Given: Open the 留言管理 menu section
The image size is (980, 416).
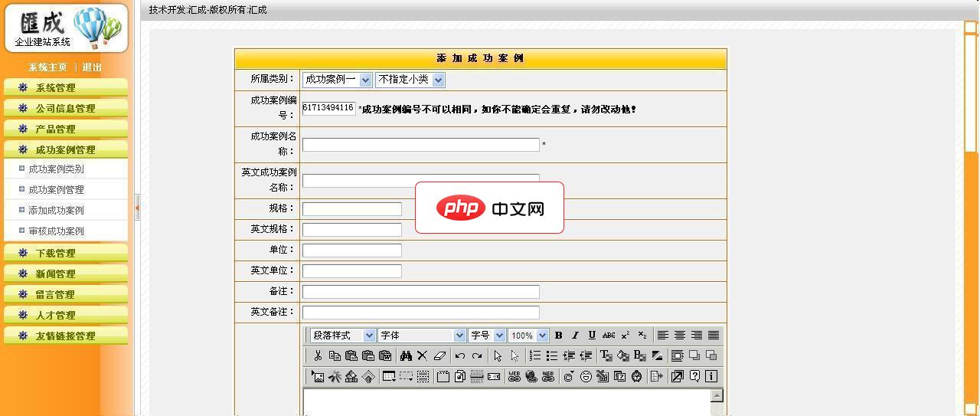Looking at the screenshot, I should pyautogui.click(x=64, y=295).
